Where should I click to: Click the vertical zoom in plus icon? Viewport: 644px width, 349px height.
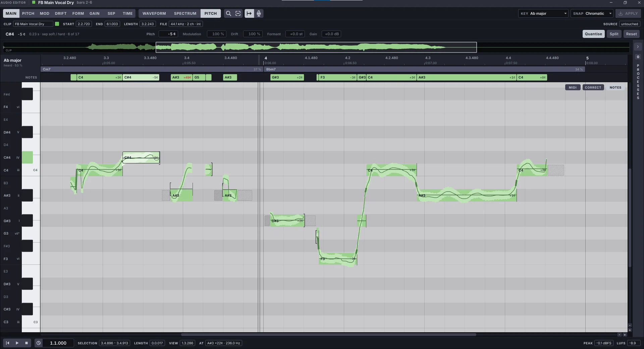(630, 330)
